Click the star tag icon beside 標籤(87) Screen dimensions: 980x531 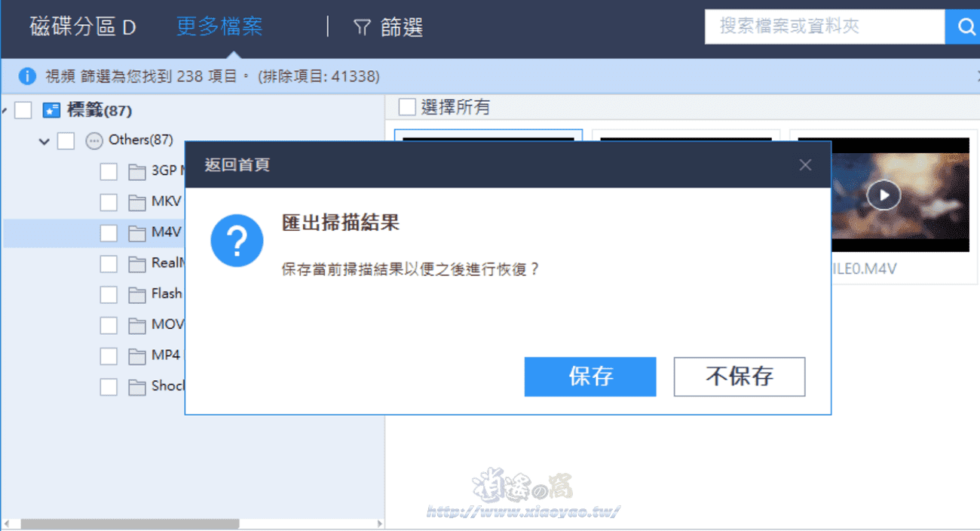pyautogui.click(x=51, y=111)
